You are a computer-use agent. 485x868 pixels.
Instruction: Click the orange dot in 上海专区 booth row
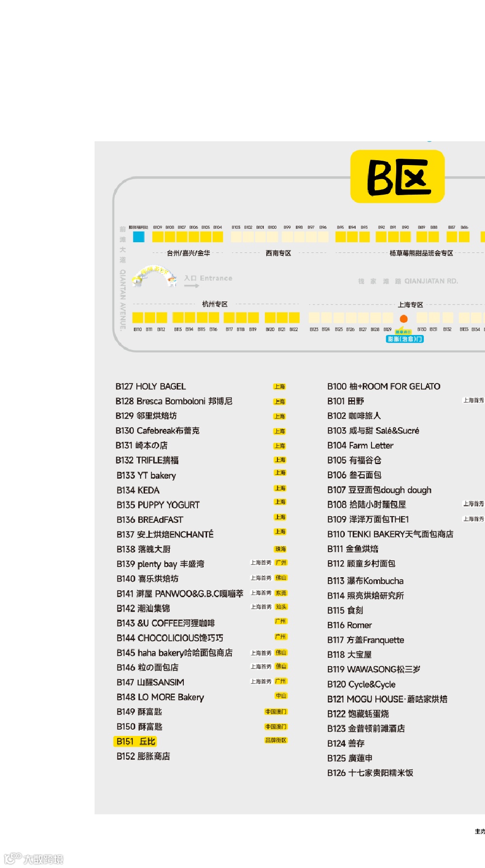(404, 318)
